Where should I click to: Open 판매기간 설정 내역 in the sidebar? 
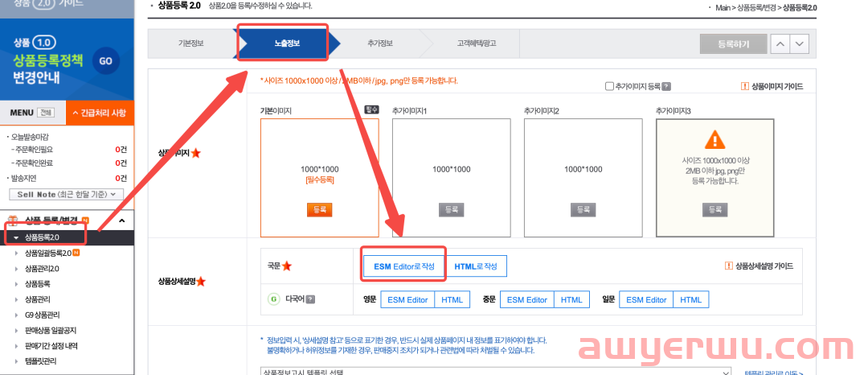pyautogui.click(x=51, y=346)
